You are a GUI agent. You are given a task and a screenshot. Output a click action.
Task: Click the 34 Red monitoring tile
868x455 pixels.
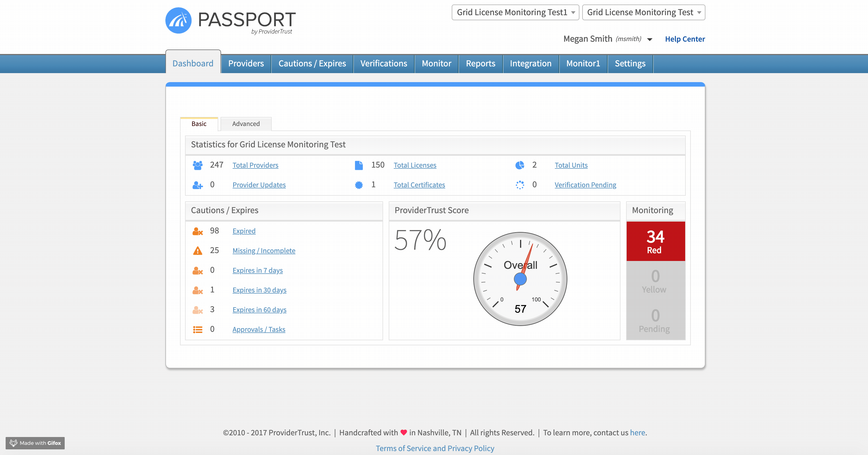pyautogui.click(x=655, y=241)
